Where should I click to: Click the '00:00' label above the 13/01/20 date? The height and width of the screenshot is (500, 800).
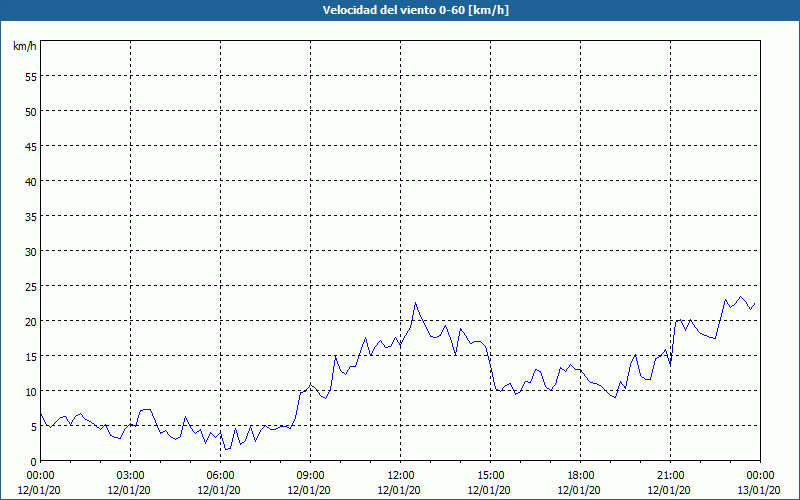point(760,476)
